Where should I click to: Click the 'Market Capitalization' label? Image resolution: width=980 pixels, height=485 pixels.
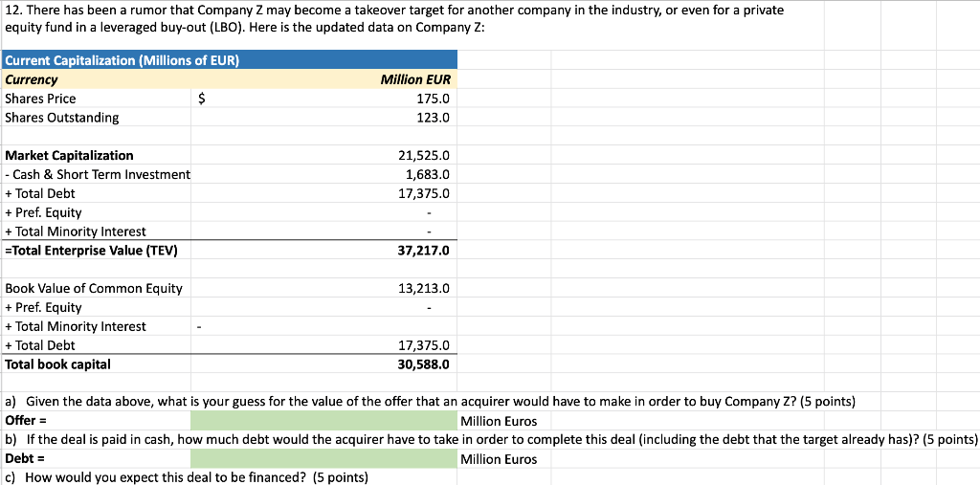pos(69,156)
